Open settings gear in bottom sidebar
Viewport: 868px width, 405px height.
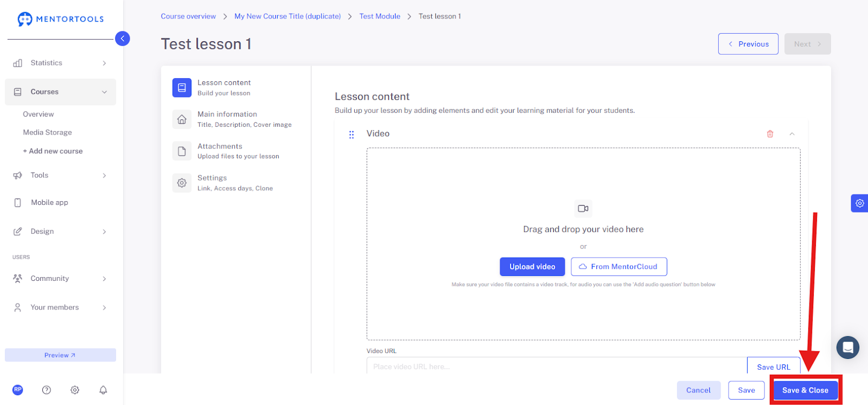coord(75,390)
